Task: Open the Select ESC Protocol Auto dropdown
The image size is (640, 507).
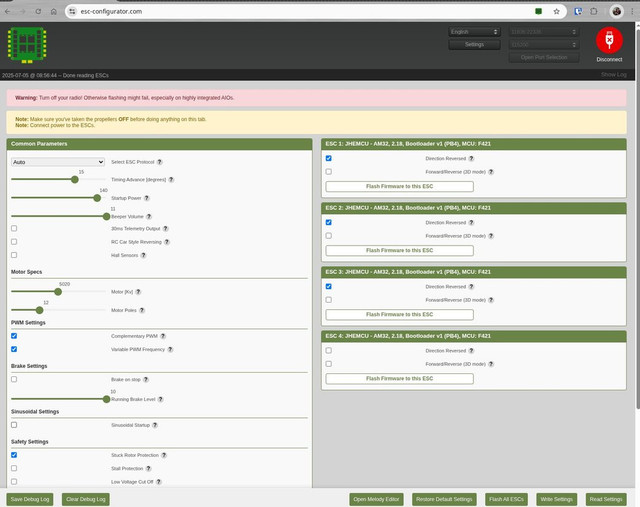Action: 58,162
